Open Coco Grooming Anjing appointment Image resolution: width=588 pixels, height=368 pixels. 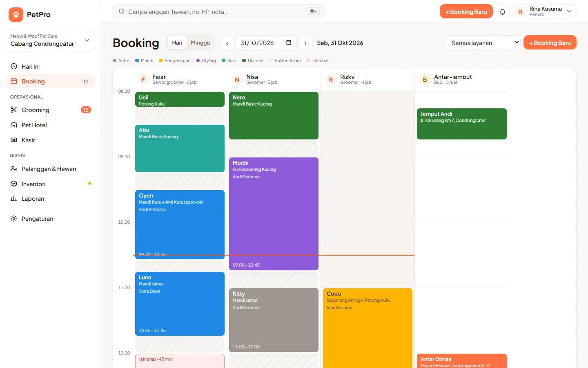pyautogui.click(x=367, y=328)
